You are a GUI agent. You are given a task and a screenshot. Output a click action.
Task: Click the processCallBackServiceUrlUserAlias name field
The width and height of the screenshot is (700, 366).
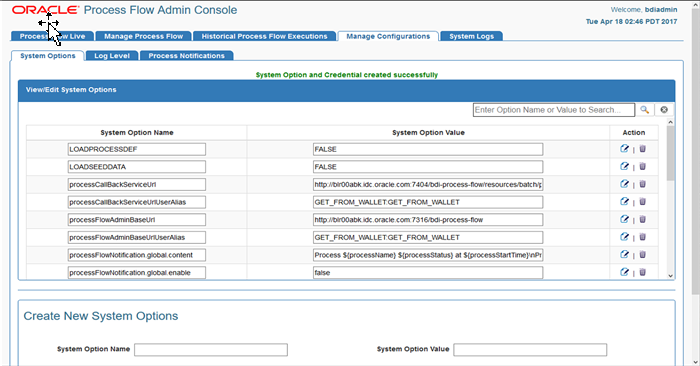(x=137, y=202)
